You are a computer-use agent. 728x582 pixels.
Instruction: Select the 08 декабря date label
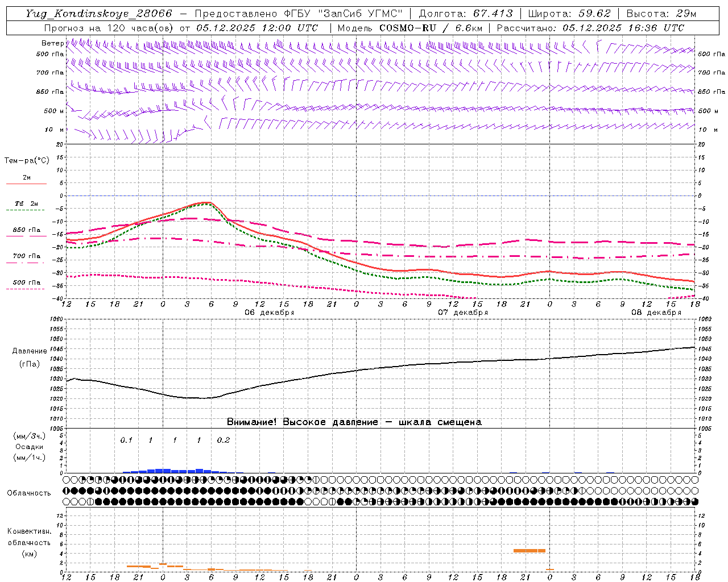click(x=656, y=313)
